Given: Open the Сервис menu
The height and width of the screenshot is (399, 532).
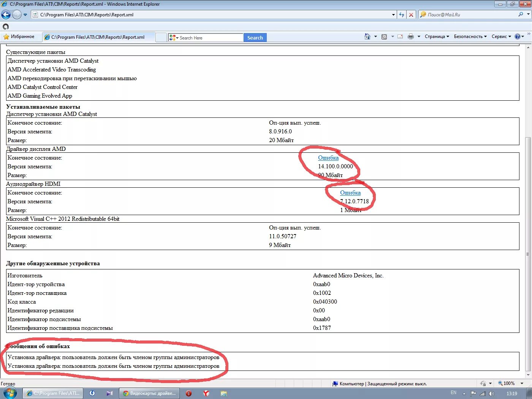Looking at the screenshot, I should (501, 37).
